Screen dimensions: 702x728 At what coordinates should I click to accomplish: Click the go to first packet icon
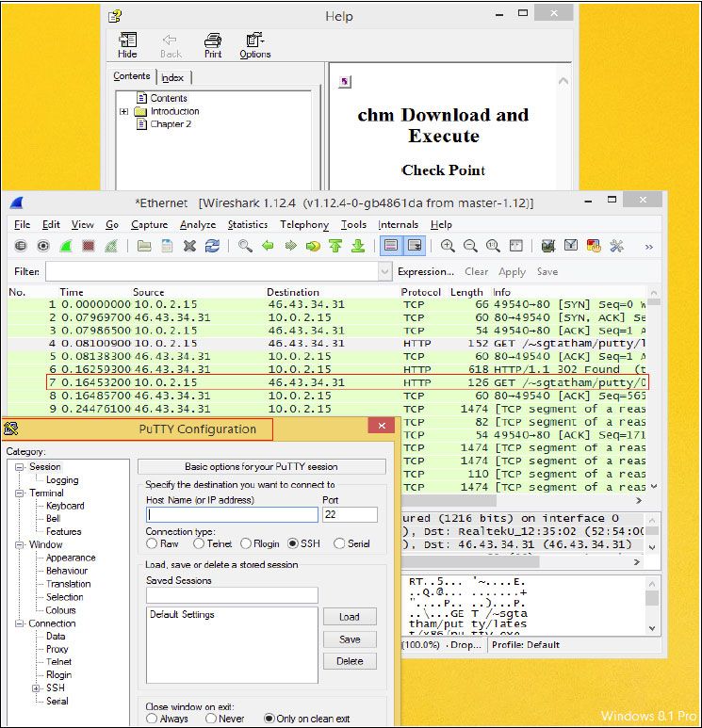click(x=335, y=246)
